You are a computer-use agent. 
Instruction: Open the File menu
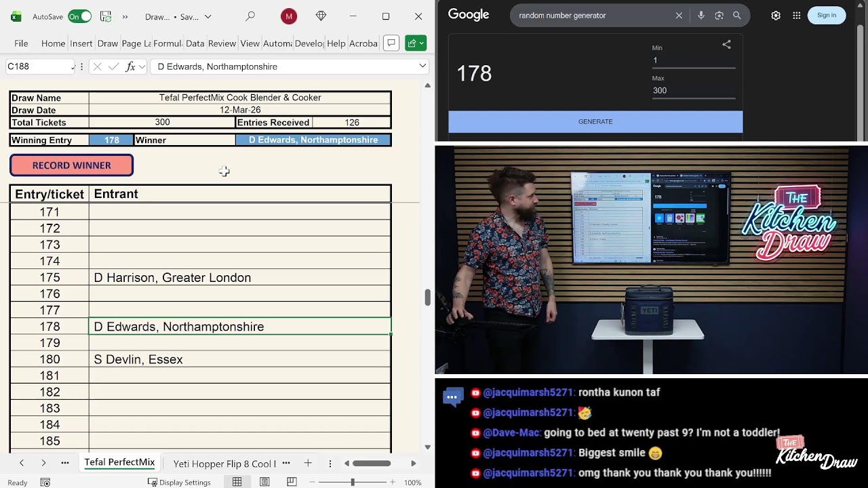(x=21, y=43)
